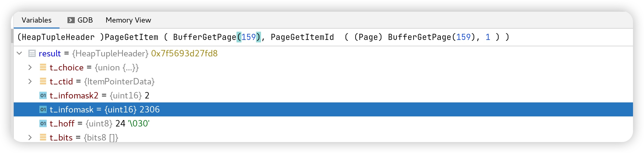Click the t_infomask2 primitive value icon
Viewport: 644px width, 153px height.
43,95
